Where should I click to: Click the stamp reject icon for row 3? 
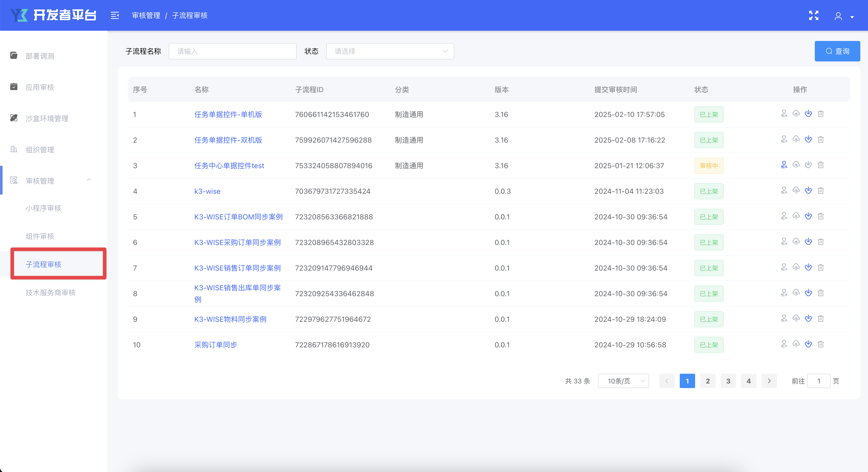(784, 165)
